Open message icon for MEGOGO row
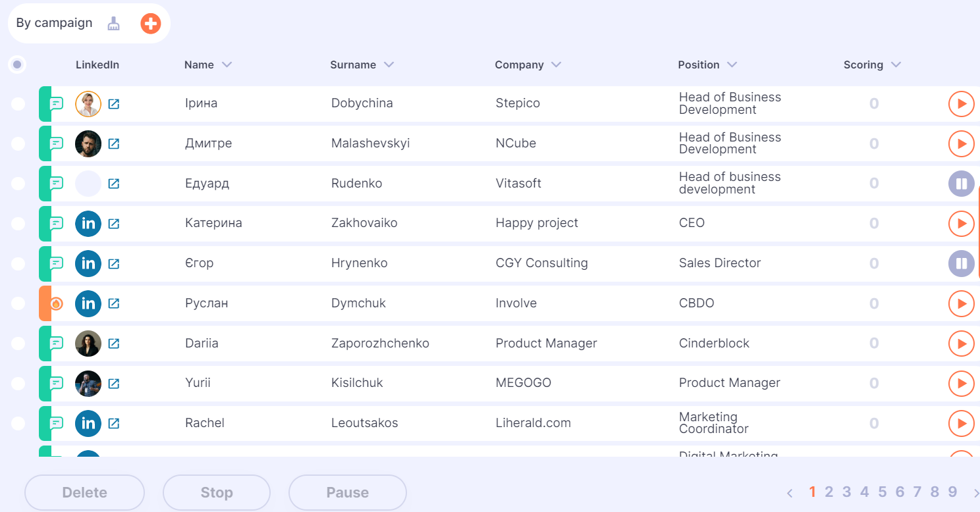This screenshot has width=980, height=512. point(57,383)
